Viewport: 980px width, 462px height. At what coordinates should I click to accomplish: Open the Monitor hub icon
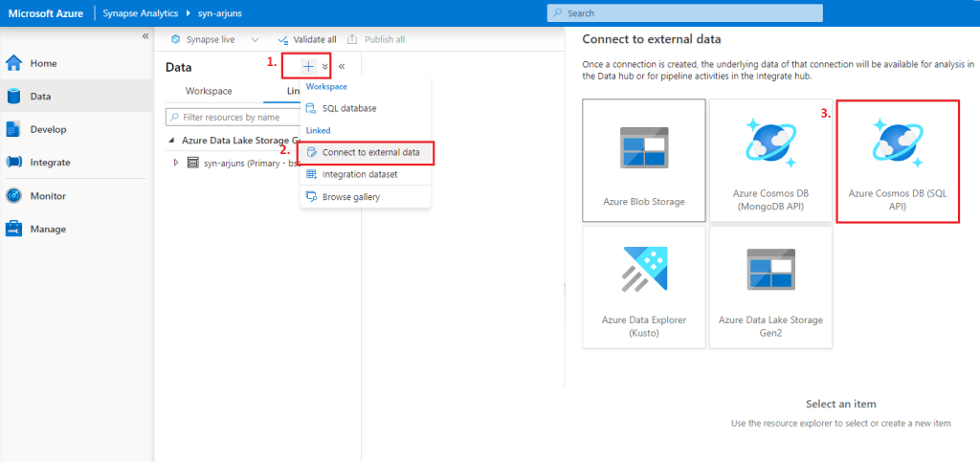[14, 196]
